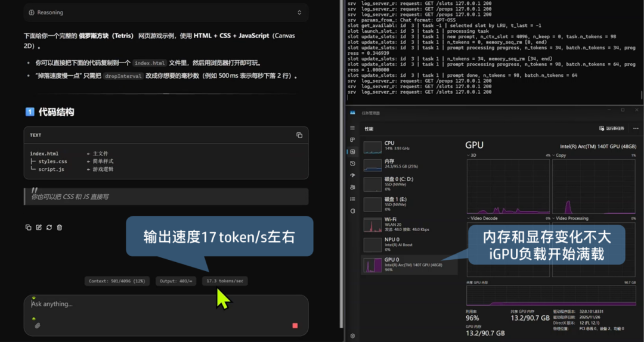
Task: Click the CPU usage thumbnail graph
Action: pos(373,147)
